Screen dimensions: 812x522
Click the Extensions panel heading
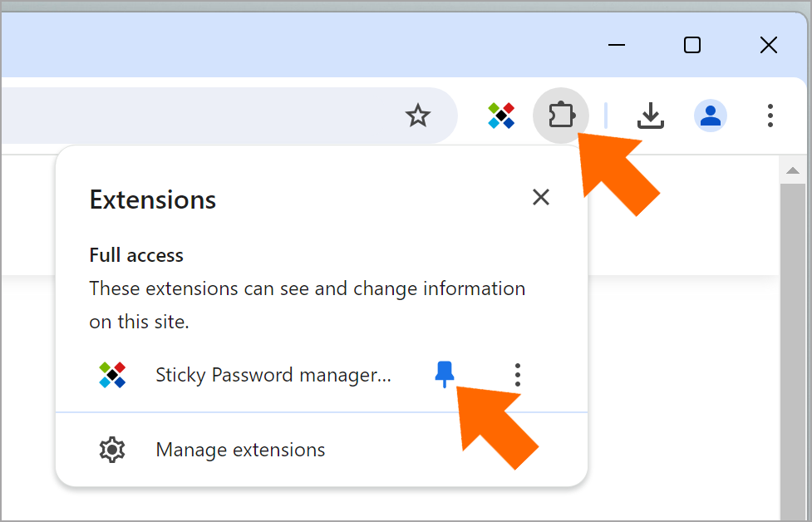tap(152, 199)
